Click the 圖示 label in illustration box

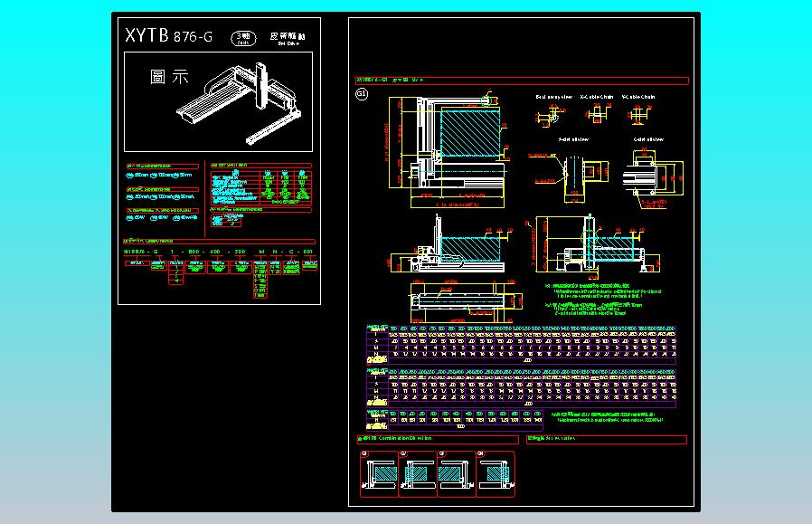[x=169, y=77]
